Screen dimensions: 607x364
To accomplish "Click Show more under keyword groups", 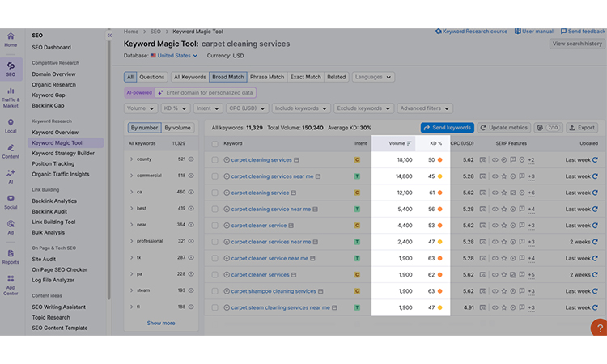I will (x=161, y=323).
